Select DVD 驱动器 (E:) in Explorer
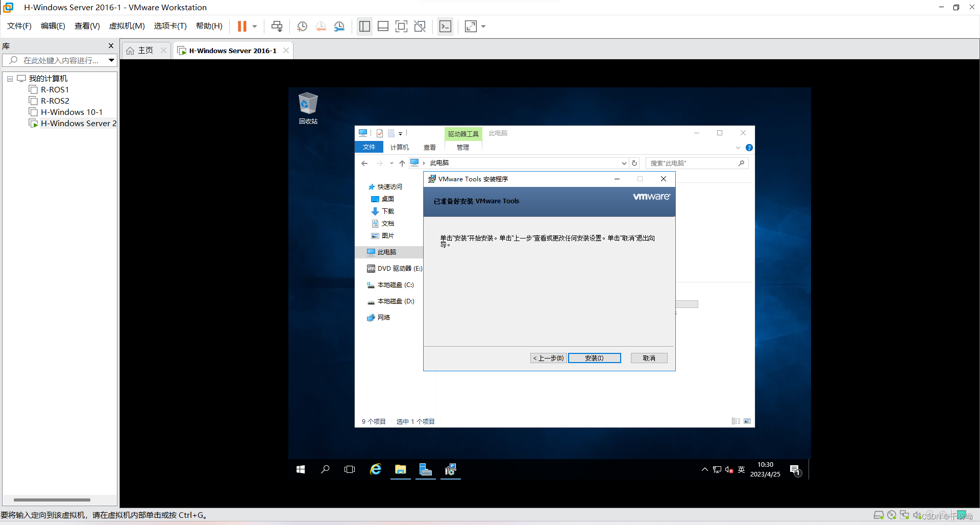Screen dimensions: 980x525 [395, 269]
